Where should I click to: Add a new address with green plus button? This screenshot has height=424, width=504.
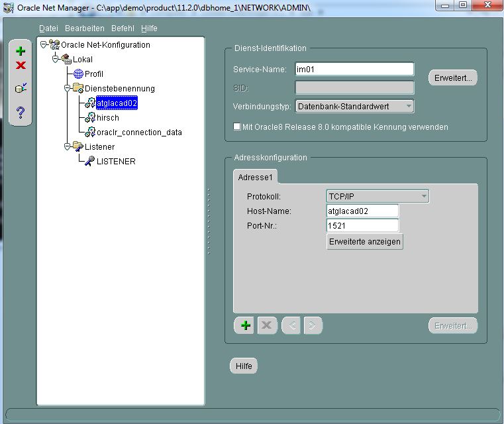click(x=244, y=325)
